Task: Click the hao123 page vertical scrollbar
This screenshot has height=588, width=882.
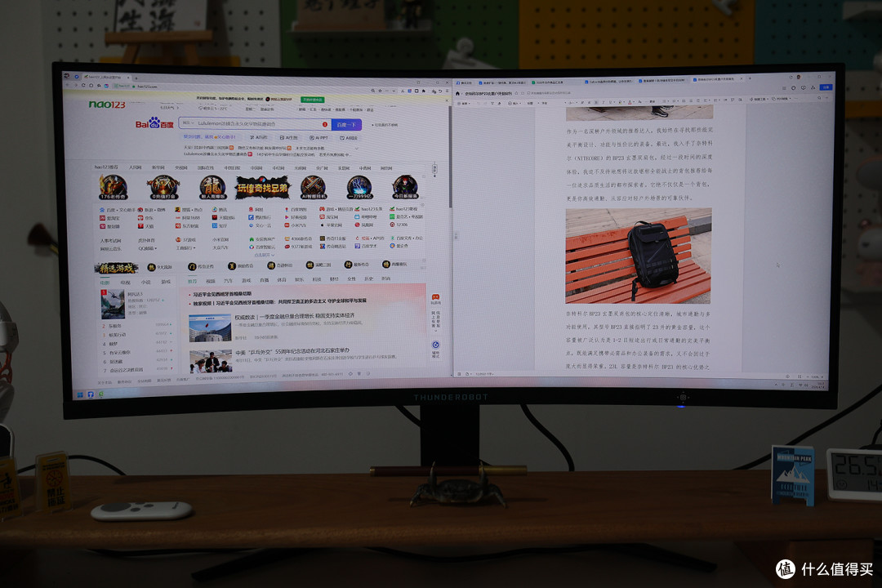Action: (449, 157)
